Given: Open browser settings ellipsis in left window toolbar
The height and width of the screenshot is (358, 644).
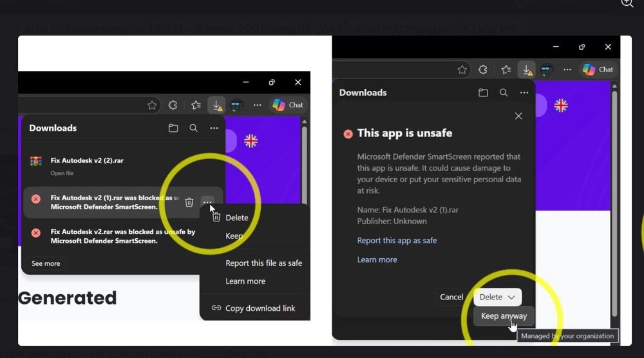Looking at the screenshot, I should [257, 105].
